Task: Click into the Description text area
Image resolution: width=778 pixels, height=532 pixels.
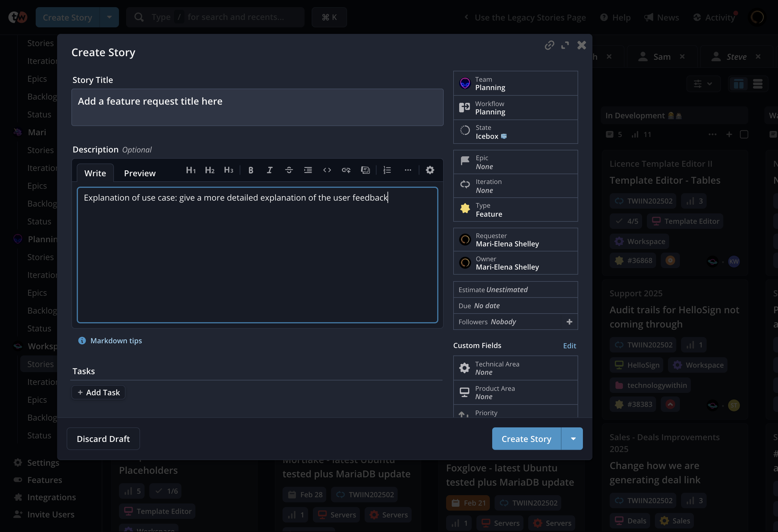Action: [258, 255]
